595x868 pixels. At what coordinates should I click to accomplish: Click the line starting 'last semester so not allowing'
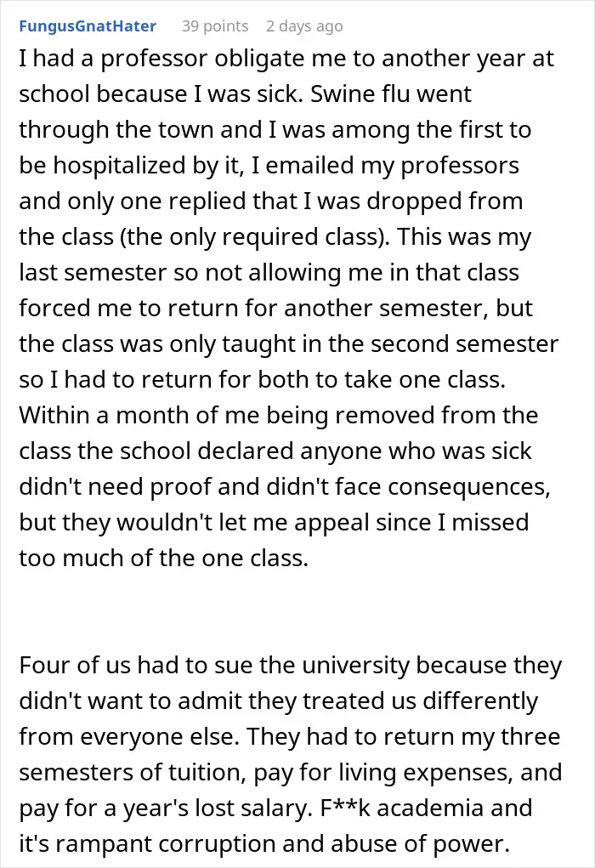(269, 272)
